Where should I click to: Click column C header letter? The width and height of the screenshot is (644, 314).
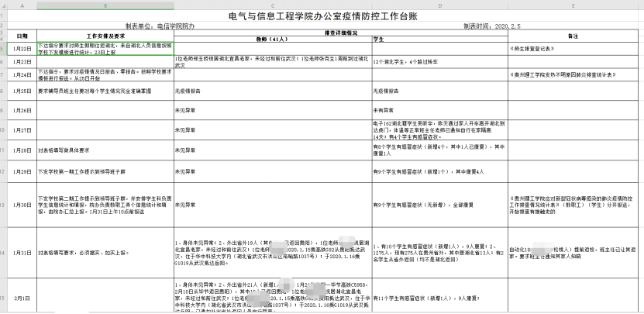273,5
